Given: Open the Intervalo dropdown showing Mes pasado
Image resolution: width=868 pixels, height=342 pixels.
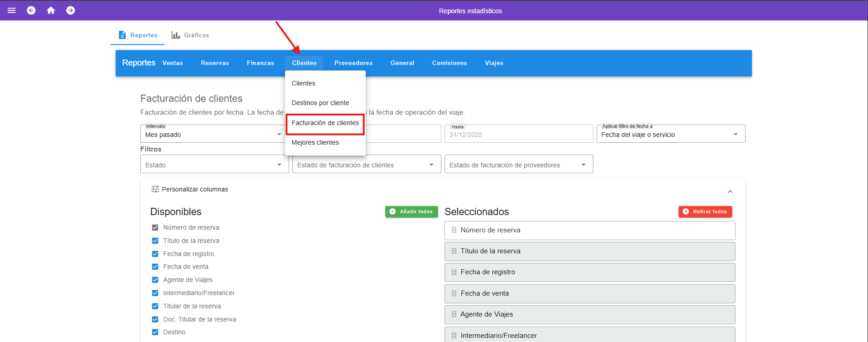Looking at the screenshot, I should [x=213, y=135].
